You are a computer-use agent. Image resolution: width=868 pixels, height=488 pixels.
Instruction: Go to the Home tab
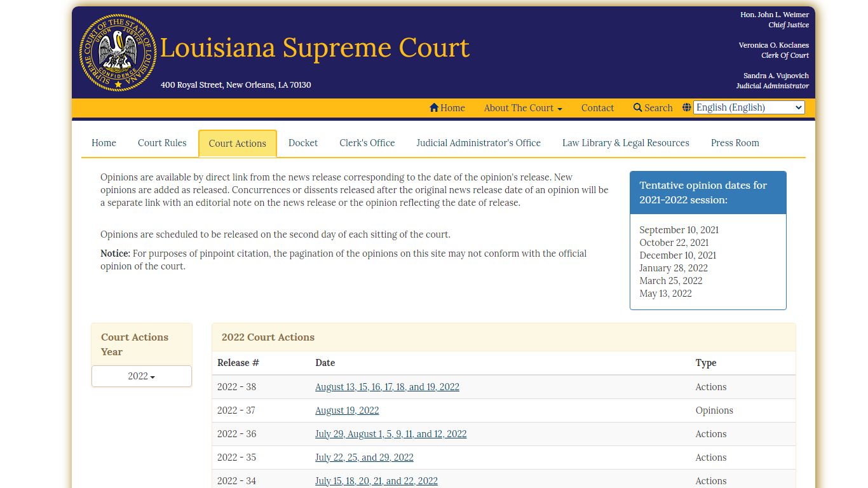click(104, 143)
